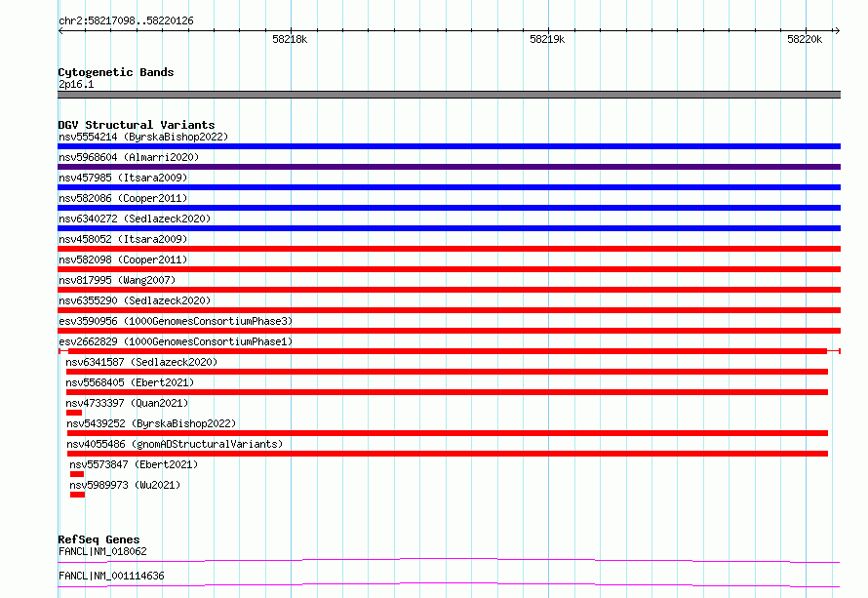Select the red esv2662829 variant bar

[449, 351]
